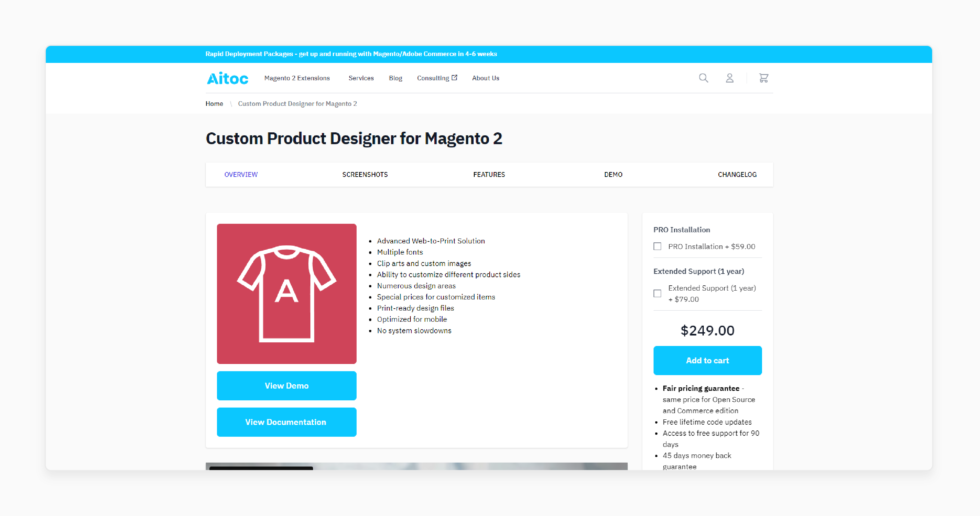Enable PRO Installation checkbox

(x=657, y=246)
